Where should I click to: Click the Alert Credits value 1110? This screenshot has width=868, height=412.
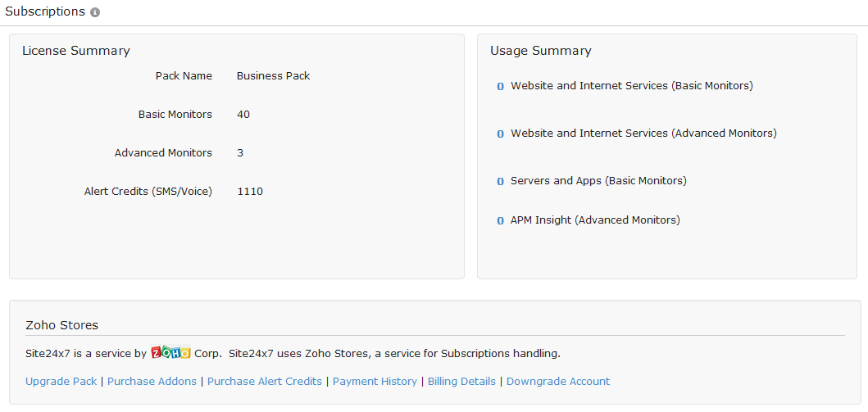coord(250,191)
